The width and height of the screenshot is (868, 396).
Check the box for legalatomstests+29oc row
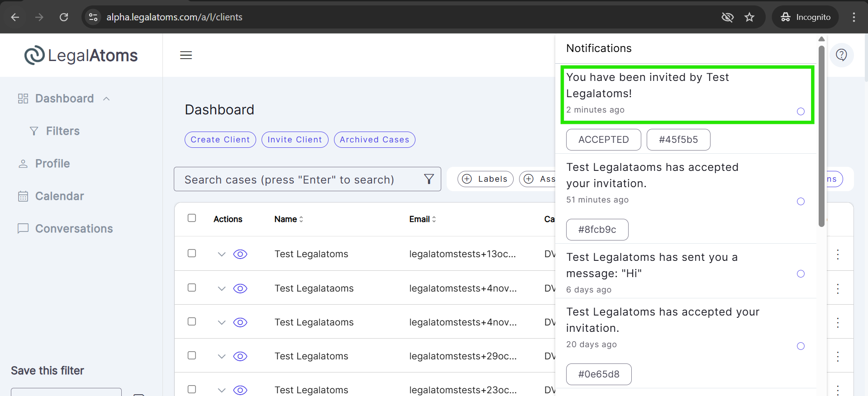[x=192, y=356]
